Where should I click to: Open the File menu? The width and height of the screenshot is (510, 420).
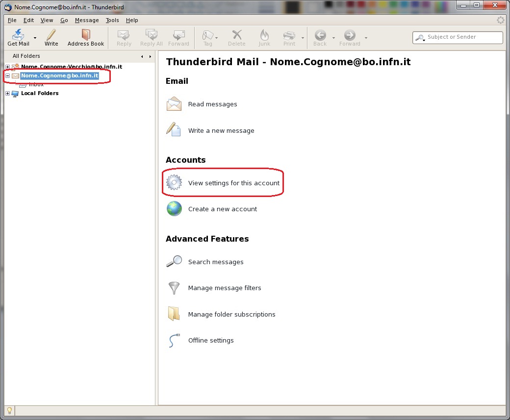coord(12,20)
